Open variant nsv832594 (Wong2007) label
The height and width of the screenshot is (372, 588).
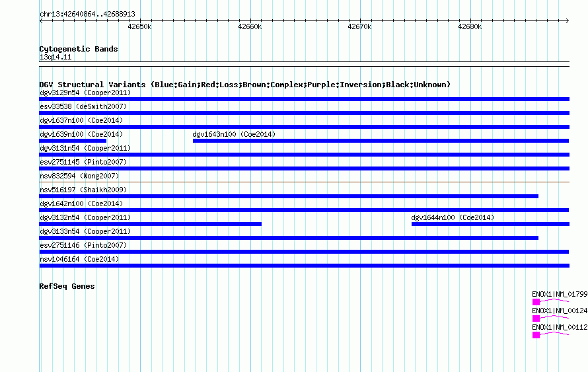tap(79, 176)
